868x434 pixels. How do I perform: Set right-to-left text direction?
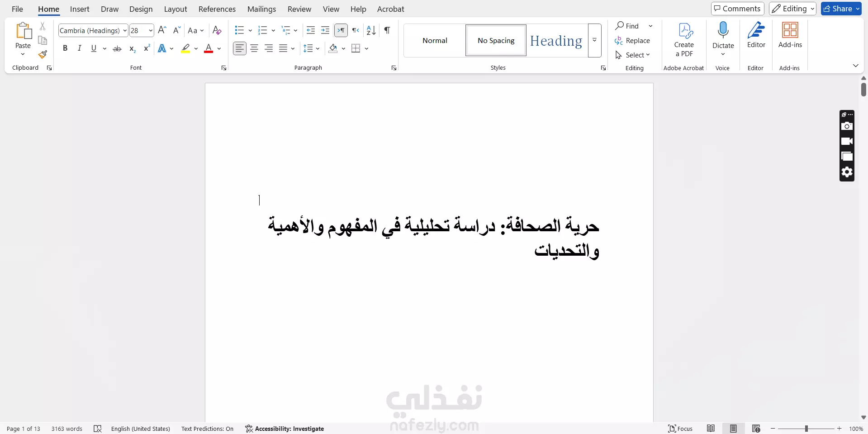(356, 30)
